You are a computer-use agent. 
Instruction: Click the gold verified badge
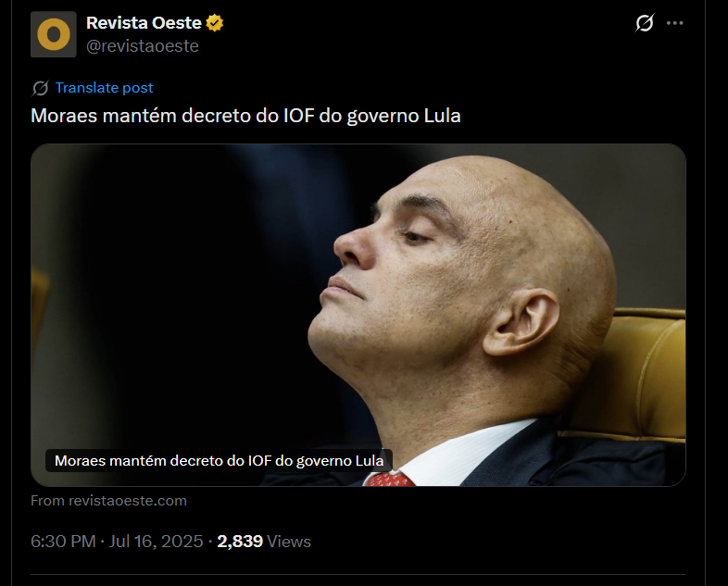coord(215,23)
